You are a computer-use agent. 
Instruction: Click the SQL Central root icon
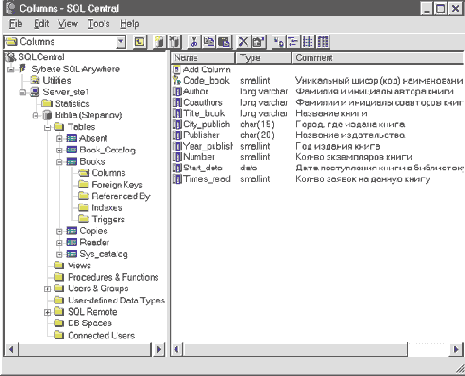click(x=11, y=57)
